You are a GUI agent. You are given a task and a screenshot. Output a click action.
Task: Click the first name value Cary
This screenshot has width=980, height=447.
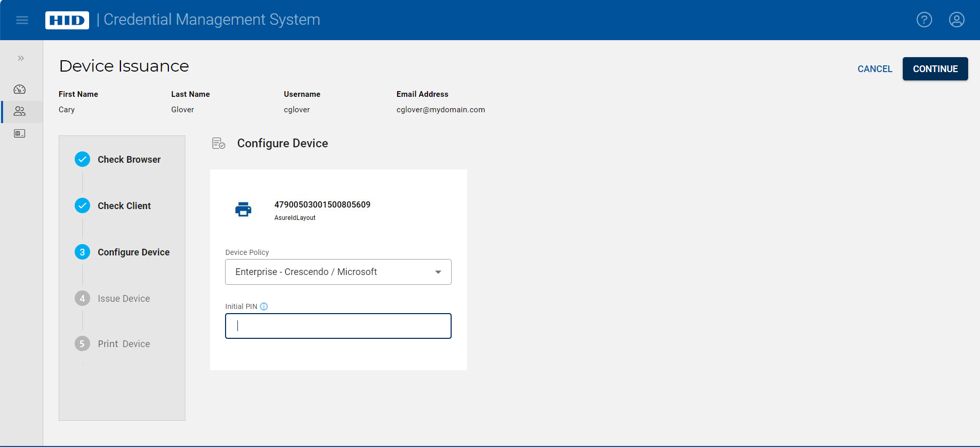click(67, 110)
